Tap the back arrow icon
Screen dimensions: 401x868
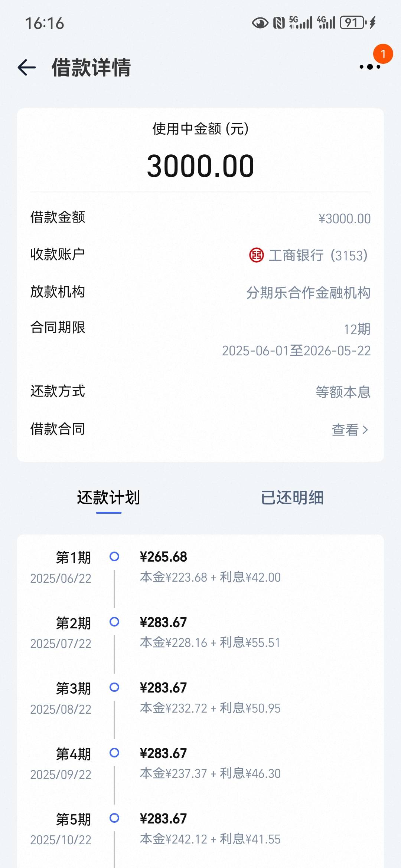pos(27,68)
